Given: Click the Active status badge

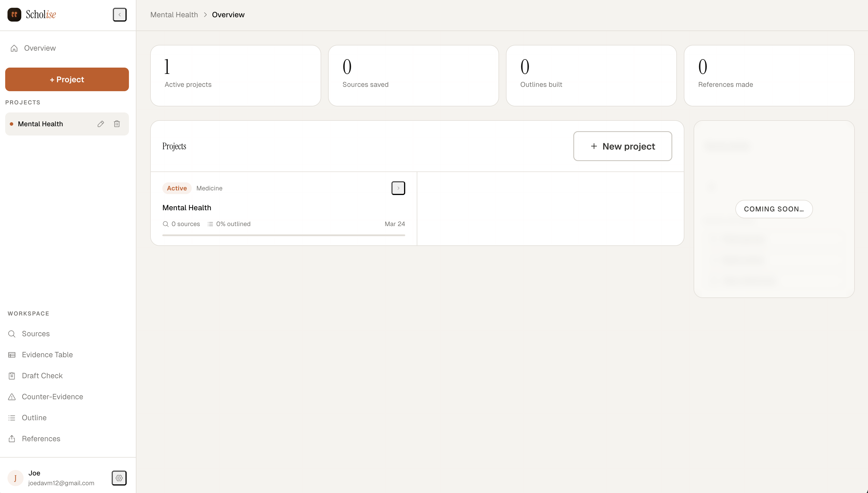Looking at the screenshot, I should pyautogui.click(x=176, y=188).
